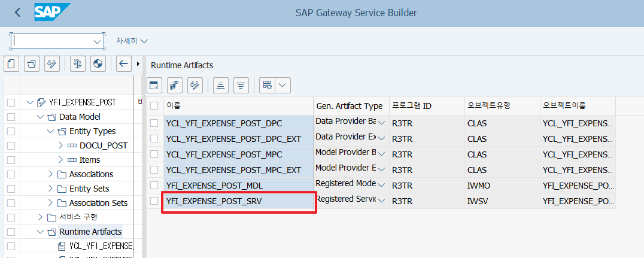Click the Data Model folder icon
Image resolution: width=644 pixels, height=258 pixels.
coord(51,117)
